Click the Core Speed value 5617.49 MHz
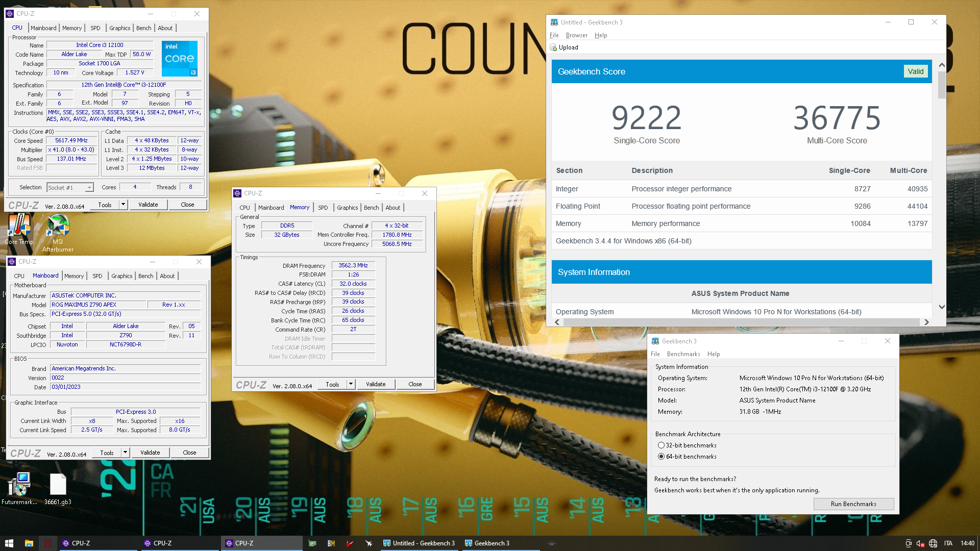This screenshot has height=551, width=980. click(71, 141)
